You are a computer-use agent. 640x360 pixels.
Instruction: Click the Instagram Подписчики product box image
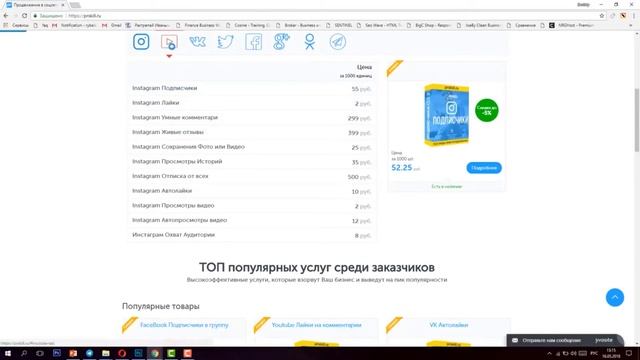coord(447,116)
